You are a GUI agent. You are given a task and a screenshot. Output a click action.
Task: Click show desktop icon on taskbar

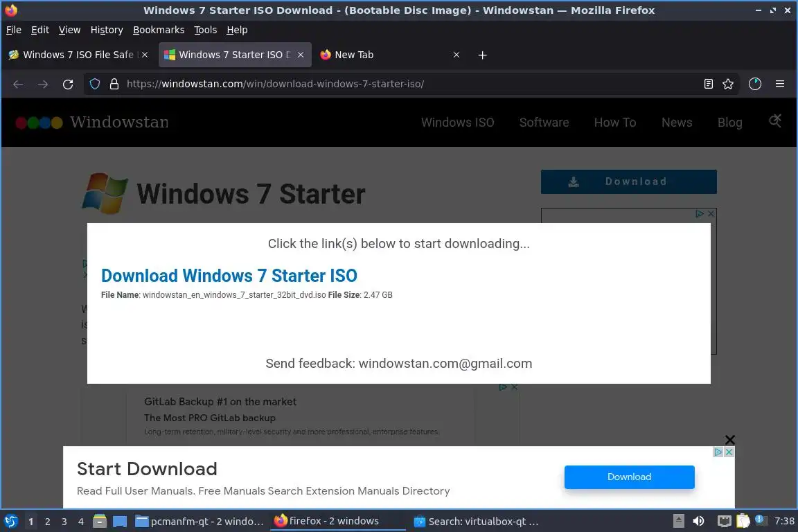120,522
